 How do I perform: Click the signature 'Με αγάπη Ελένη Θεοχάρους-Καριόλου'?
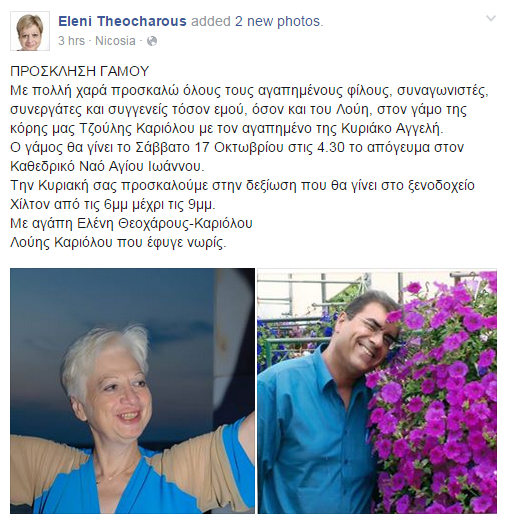coord(131,223)
